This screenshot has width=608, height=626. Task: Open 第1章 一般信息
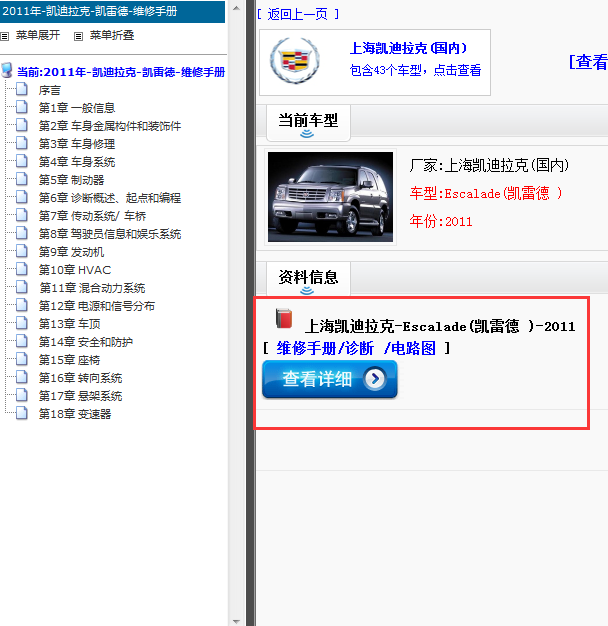click(x=77, y=108)
